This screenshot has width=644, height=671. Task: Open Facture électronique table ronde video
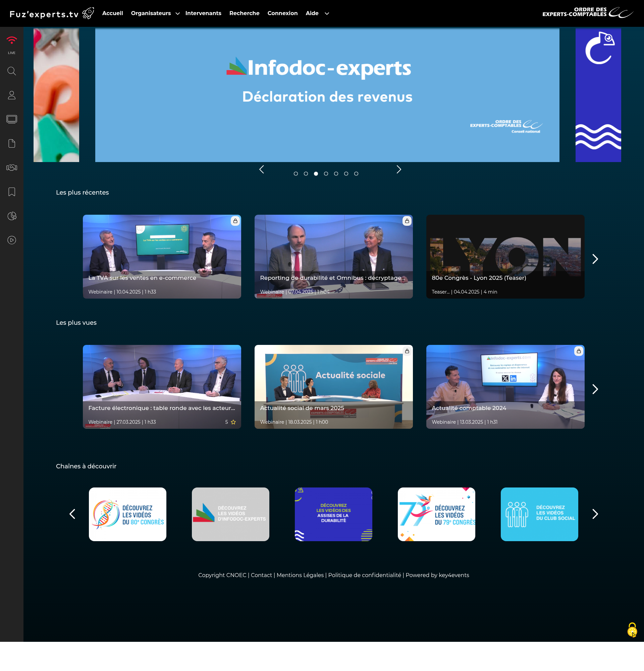point(162,386)
